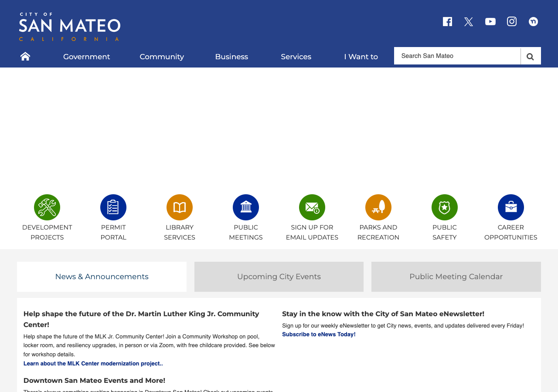Image resolution: width=558 pixels, height=392 pixels.
Task: Visit the YouTube channel icon
Action: point(490,22)
